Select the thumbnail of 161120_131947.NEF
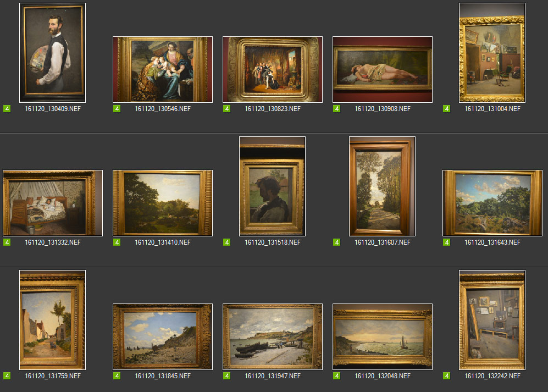The width and height of the screenshot is (548, 392). click(273, 337)
